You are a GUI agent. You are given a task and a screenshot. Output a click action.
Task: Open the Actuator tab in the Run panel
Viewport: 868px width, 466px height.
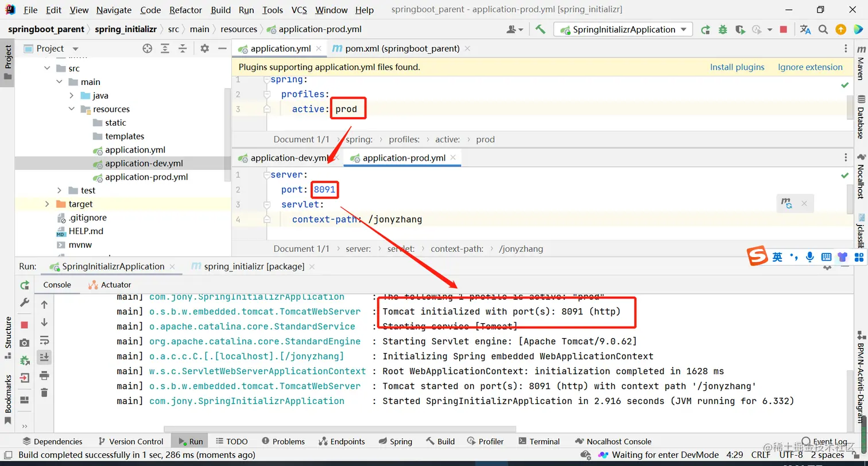coord(110,285)
